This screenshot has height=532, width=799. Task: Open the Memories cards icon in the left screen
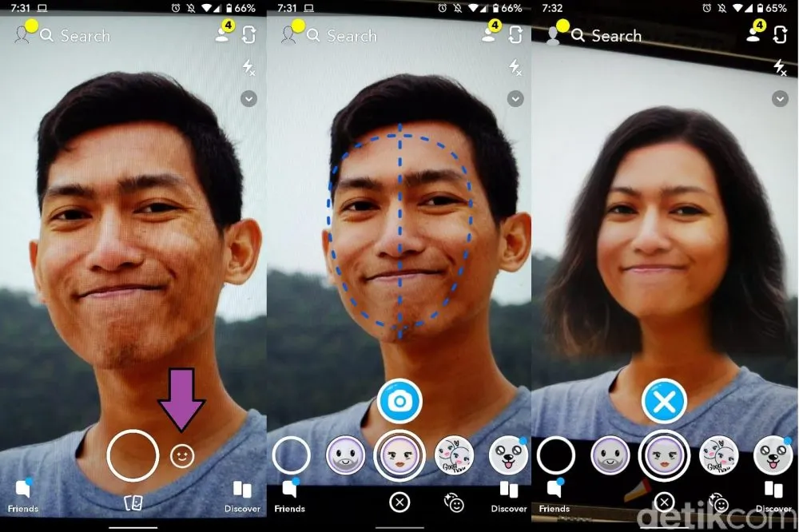click(133, 502)
